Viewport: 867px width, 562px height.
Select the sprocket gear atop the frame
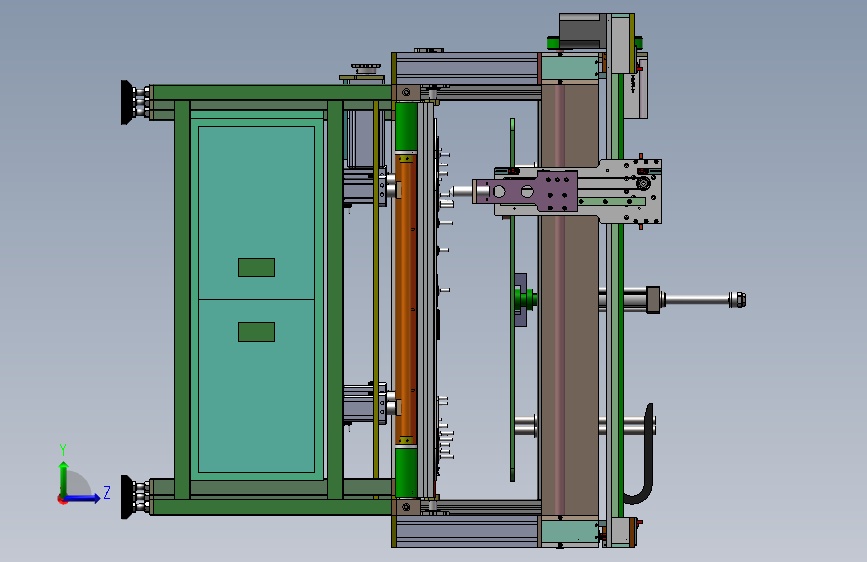[x=366, y=67]
